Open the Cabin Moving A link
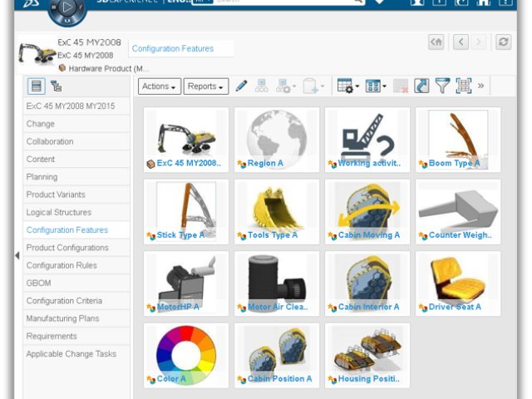This screenshot has width=532, height=399. tap(369, 235)
